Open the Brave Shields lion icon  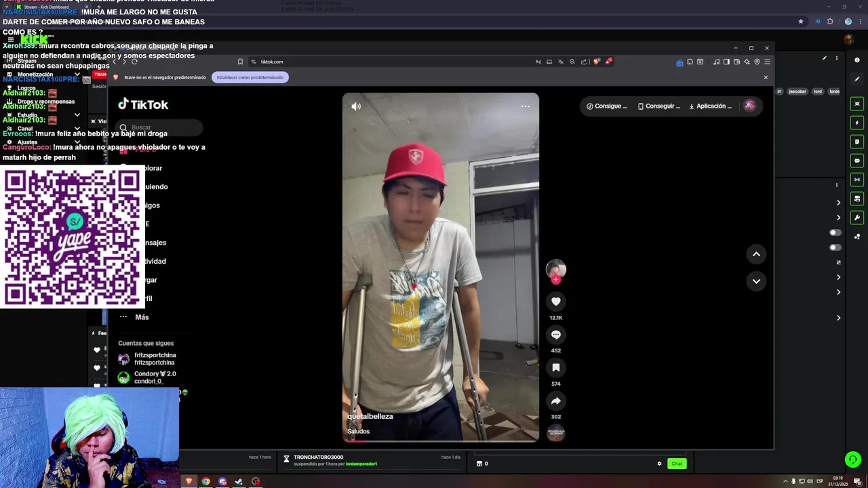point(597,62)
